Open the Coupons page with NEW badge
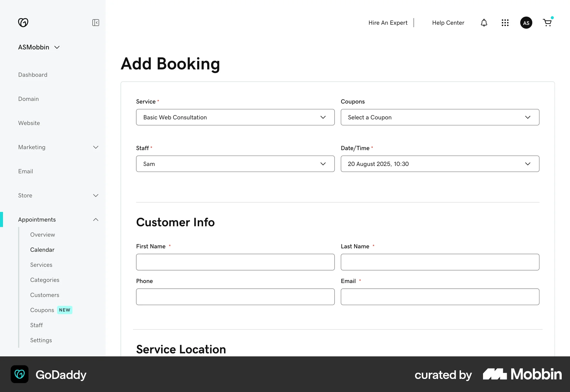This screenshot has height=392, width=570. point(42,310)
